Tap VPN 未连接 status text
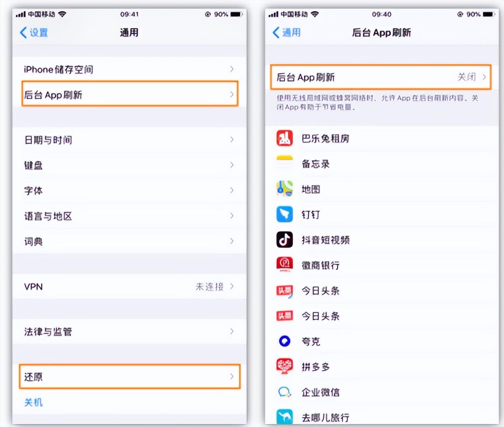The image size is (504, 427). (x=210, y=287)
